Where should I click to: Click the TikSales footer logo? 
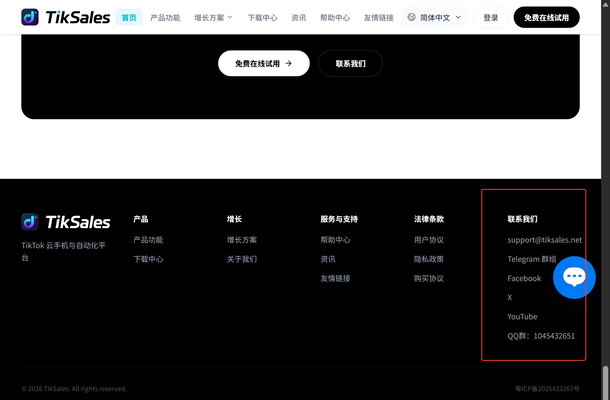[65, 222]
